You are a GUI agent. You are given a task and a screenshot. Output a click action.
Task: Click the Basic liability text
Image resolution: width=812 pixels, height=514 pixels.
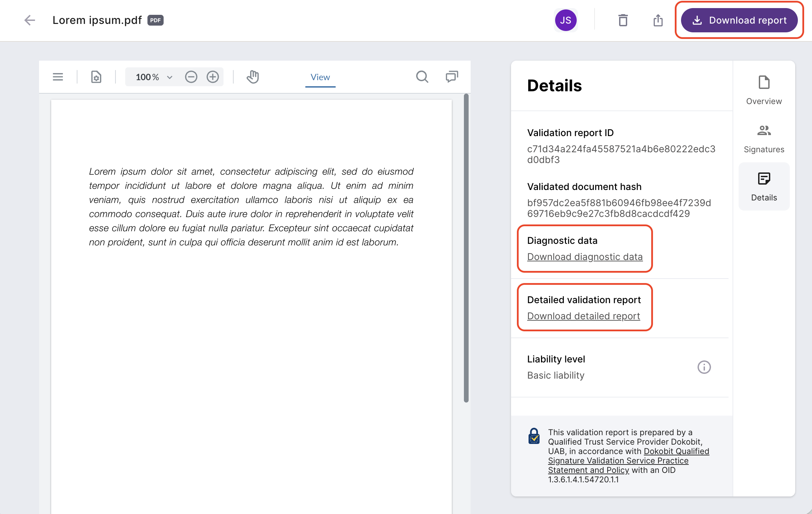tap(556, 375)
